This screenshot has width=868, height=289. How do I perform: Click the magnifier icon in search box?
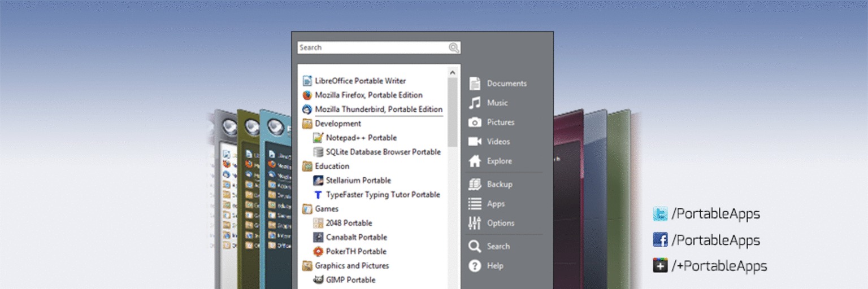click(x=454, y=48)
